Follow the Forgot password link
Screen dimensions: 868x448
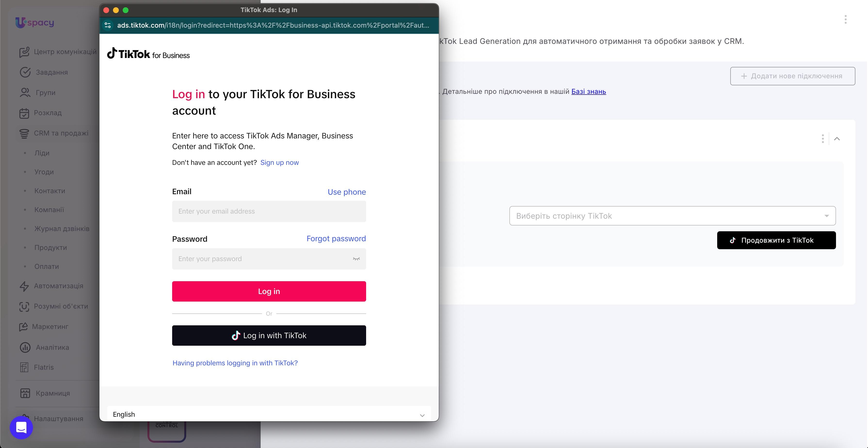336,239
